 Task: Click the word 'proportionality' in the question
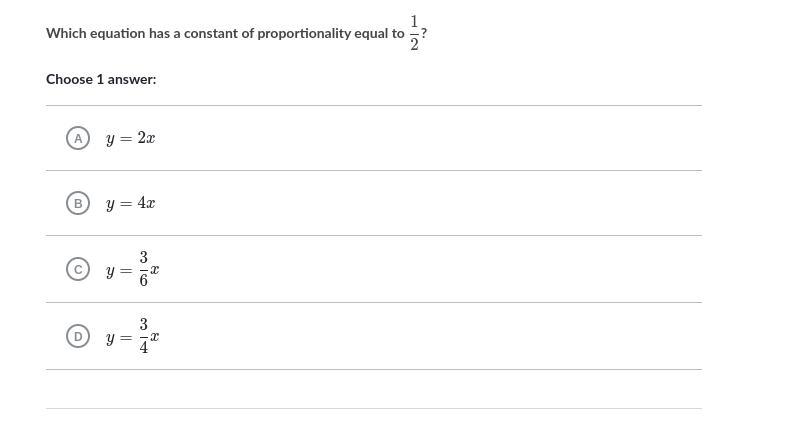point(303,33)
